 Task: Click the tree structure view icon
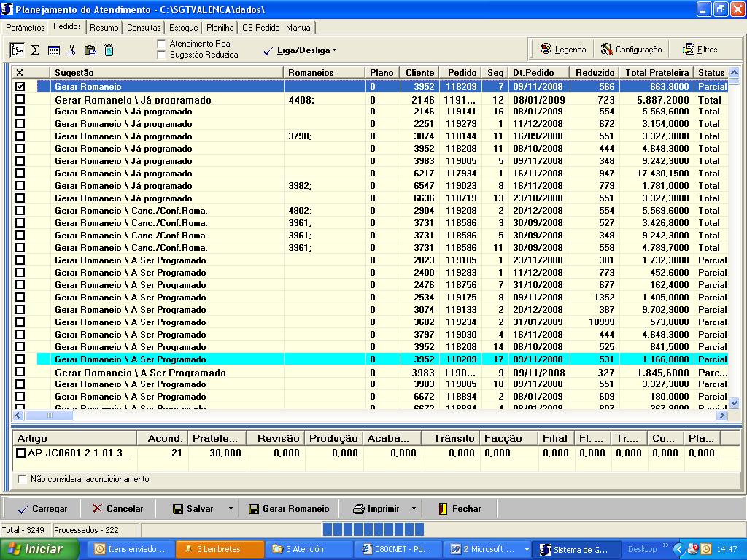pos(17,50)
